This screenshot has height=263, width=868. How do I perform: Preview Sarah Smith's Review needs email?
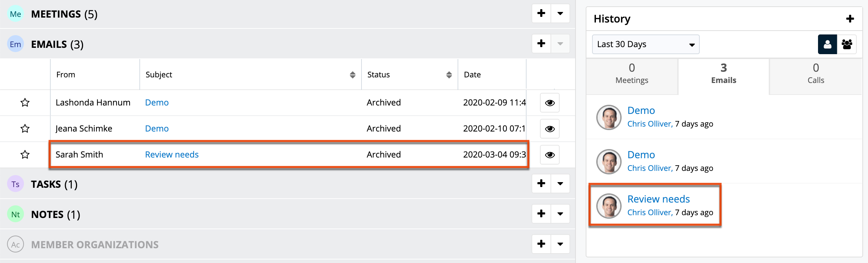tap(550, 155)
